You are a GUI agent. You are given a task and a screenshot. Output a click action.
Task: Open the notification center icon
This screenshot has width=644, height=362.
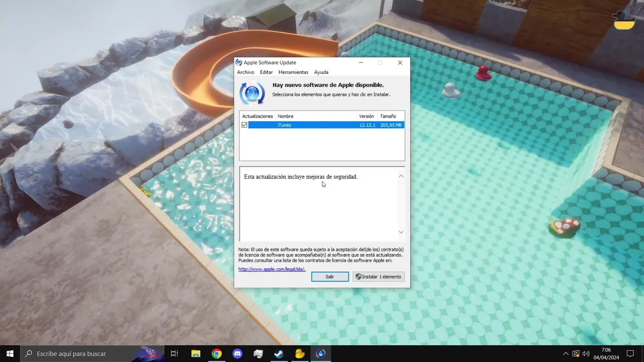[x=630, y=353]
